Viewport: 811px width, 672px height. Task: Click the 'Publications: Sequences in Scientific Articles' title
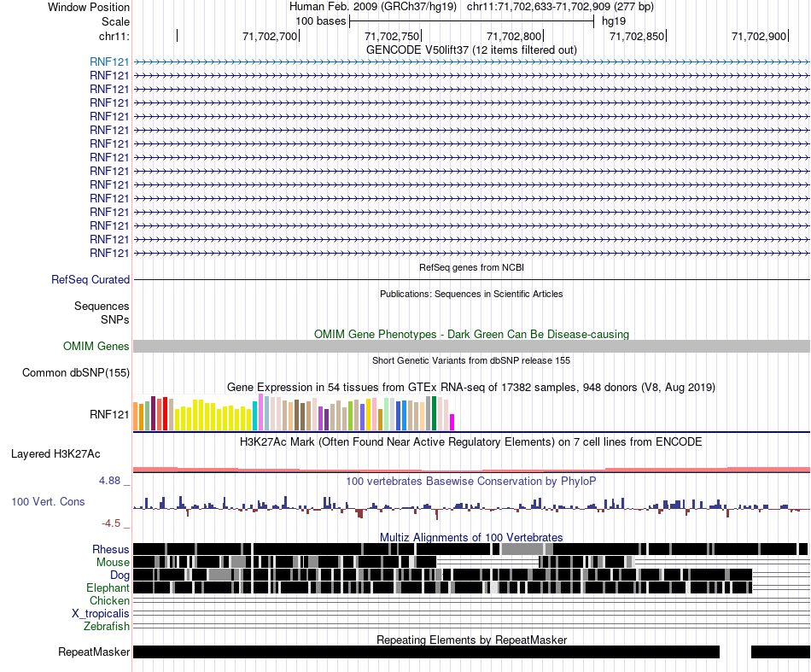click(x=471, y=294)
